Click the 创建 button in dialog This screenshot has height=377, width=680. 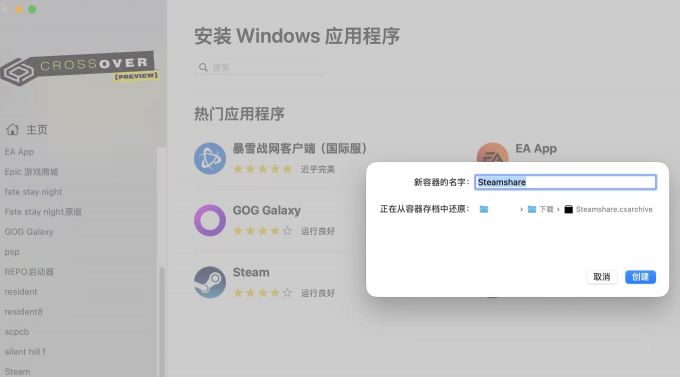click(640, 277)
